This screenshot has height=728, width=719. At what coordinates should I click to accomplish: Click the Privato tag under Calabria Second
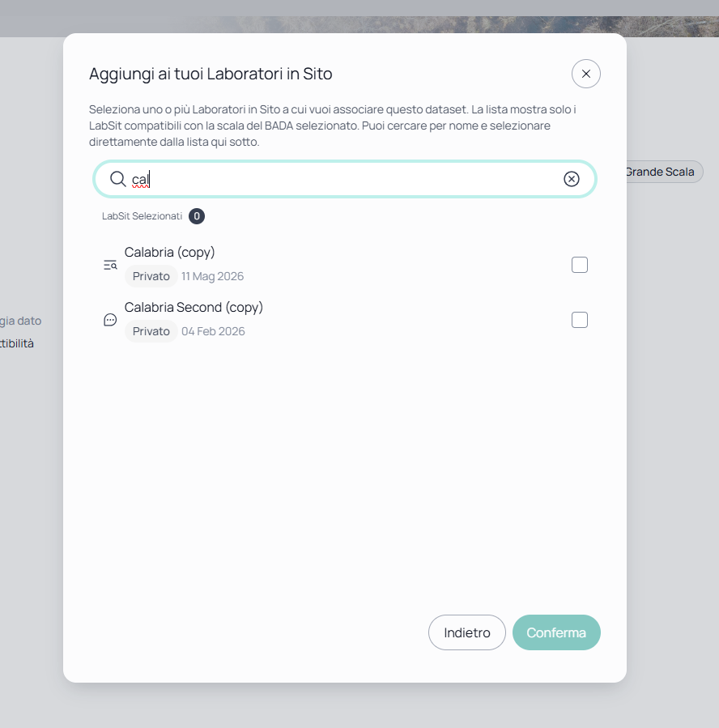[151, 331]
